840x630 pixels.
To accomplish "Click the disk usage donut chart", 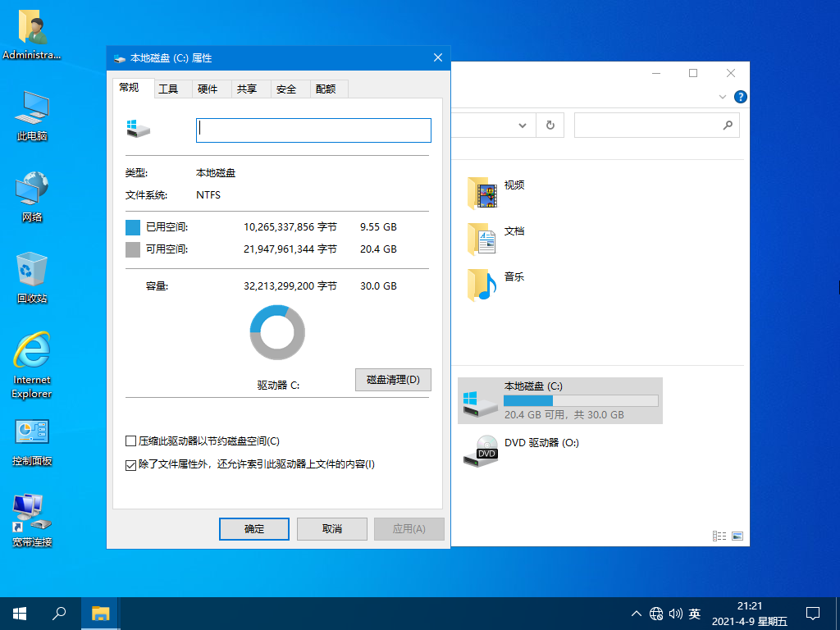I will coord(277,333).
